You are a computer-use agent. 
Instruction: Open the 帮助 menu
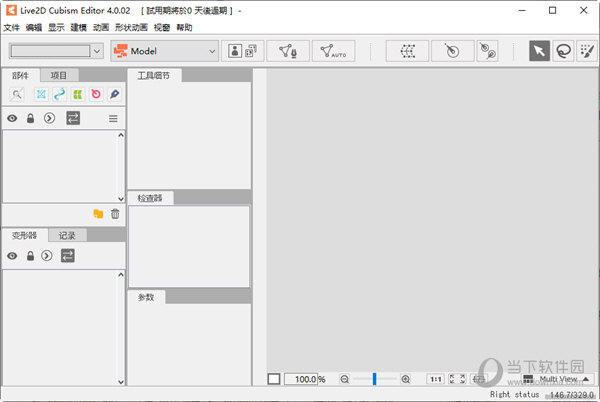click(184, 28)
